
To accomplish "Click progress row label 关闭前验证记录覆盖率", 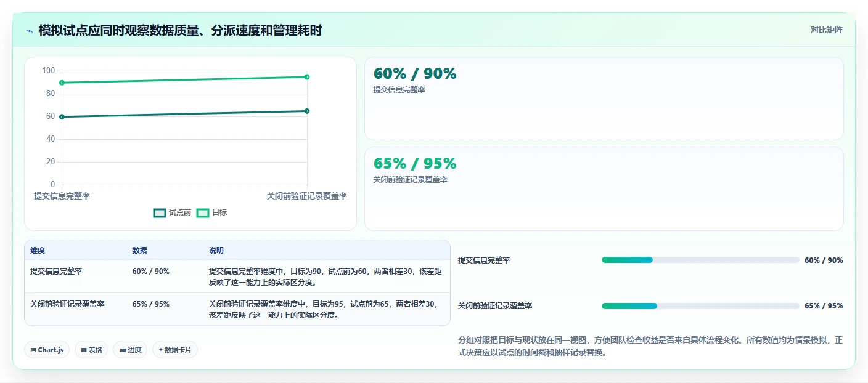I will coord(495,306).
